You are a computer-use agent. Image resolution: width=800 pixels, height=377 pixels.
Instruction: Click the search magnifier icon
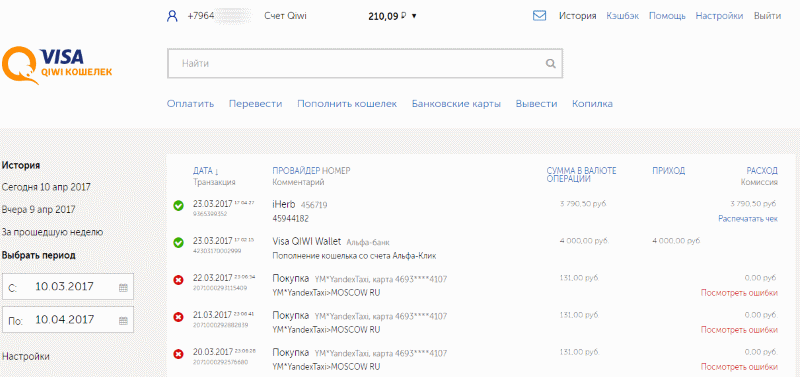click(x=550, y=64)
